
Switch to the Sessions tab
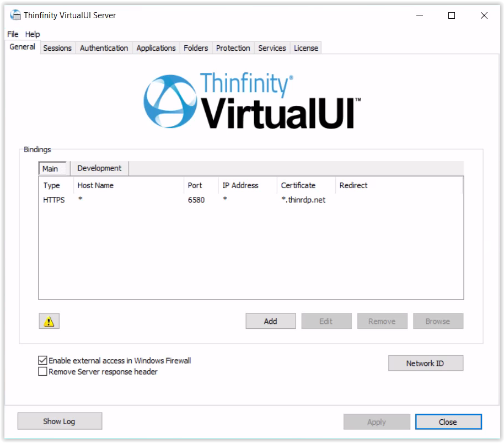57,48
